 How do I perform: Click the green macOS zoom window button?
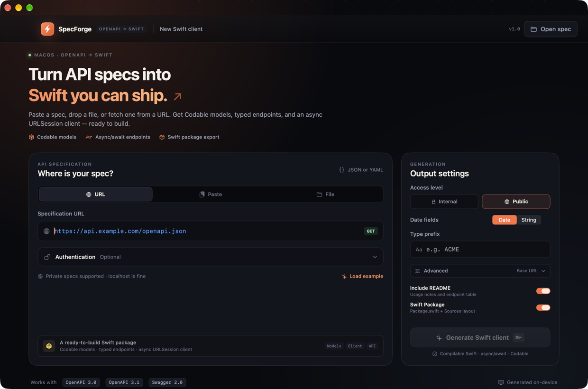(29, 8)
